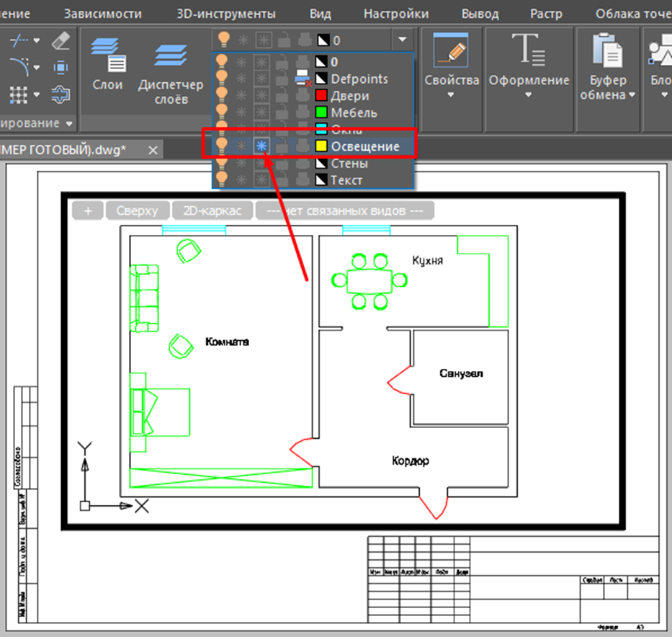Expand dropdown arrow next to trim tool
Screen dimensions: 672x637
(x=37, y=41)
